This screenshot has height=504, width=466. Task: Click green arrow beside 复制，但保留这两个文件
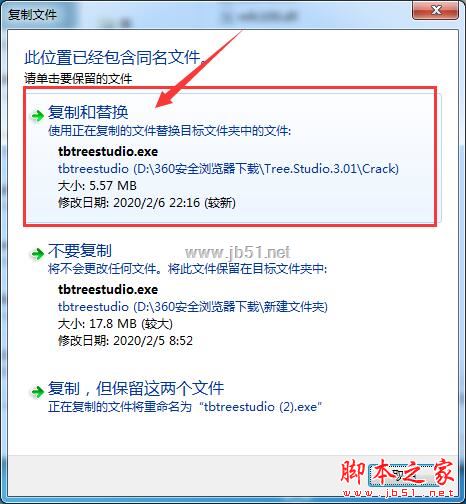(x=38, y=392)
